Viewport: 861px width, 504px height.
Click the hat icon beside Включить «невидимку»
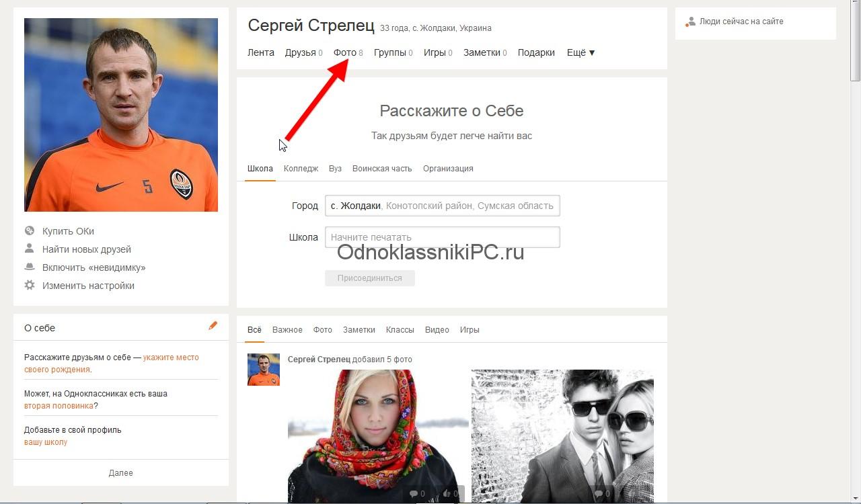pos(30,267)
